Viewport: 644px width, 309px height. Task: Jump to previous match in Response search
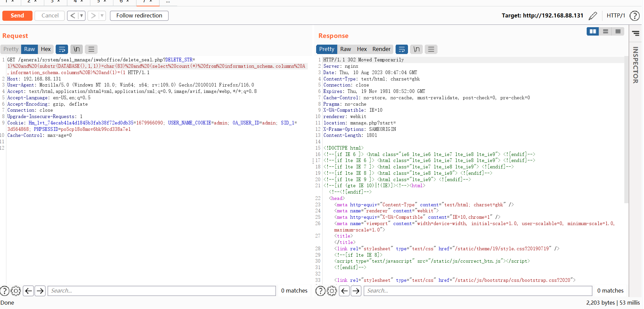345,291
